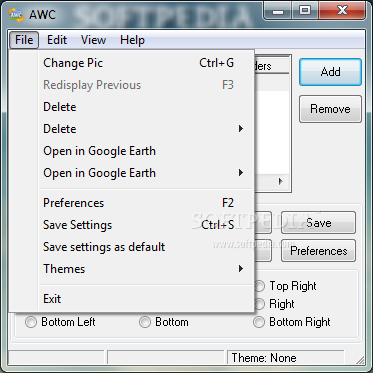Click the Theme: None status bar entry
This screenshot has width=373, height=373.
tap(285, 358)
